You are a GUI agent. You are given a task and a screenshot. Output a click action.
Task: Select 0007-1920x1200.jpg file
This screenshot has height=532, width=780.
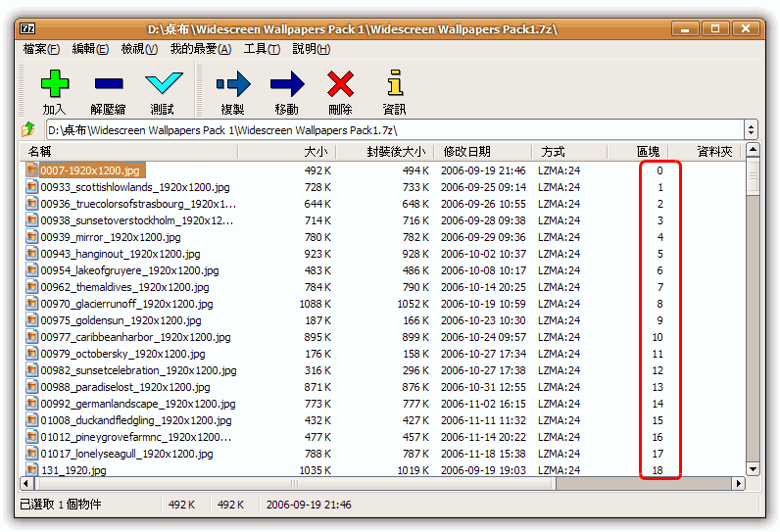tap(90, 170)
